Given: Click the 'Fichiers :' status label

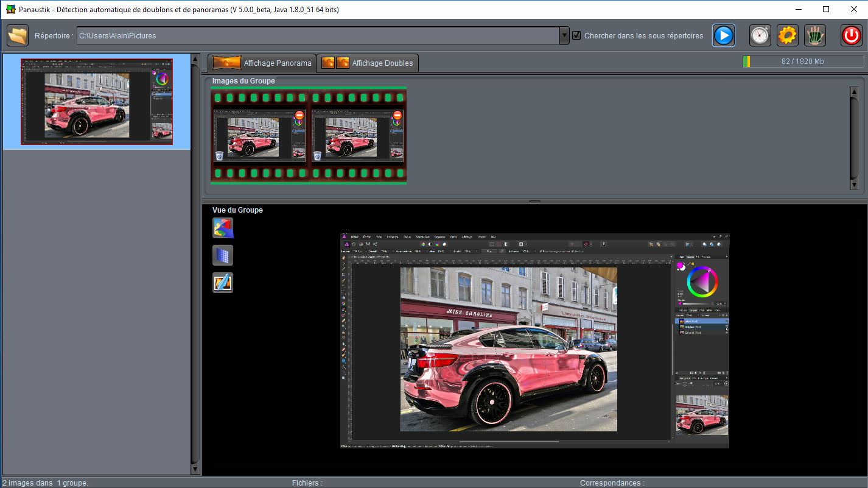Looking at the screenshot, I should 307,483.
